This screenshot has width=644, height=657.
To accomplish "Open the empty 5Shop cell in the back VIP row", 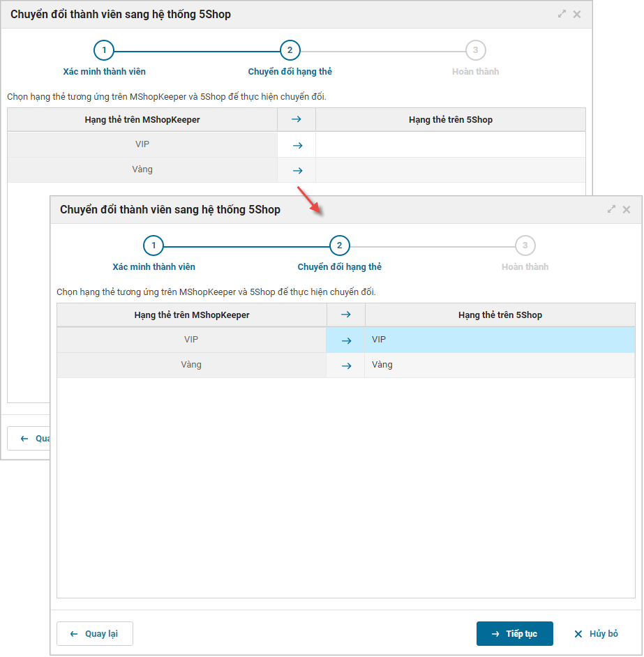I will tap(451, 144).
